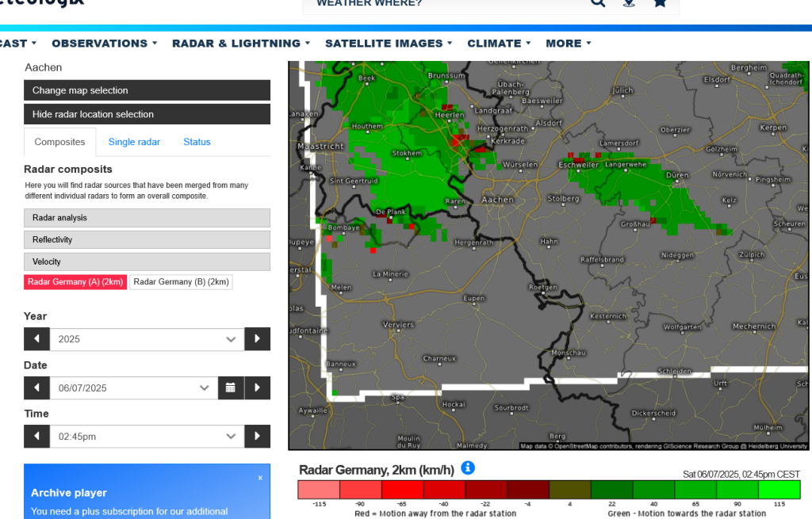Image resolution: width=812 pixels, height=519 pixels.
Task: Go to previous year arrow
Action: click(36, 339)
